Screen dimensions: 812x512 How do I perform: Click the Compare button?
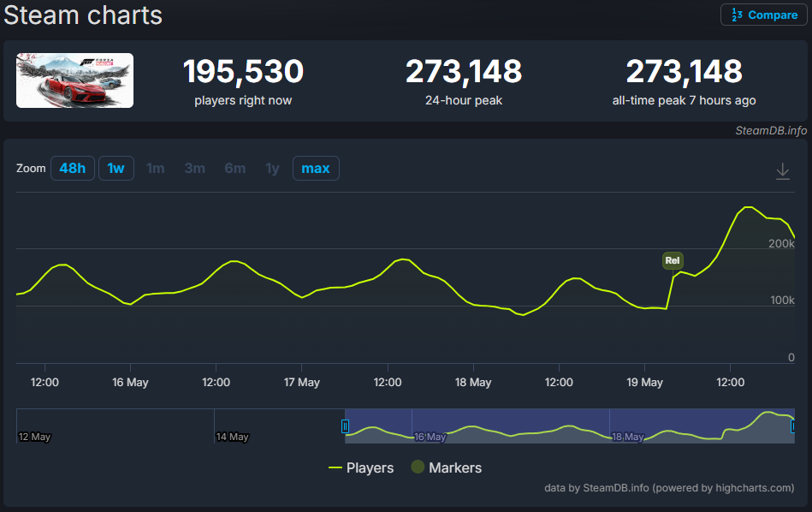[x=764, y=15]
